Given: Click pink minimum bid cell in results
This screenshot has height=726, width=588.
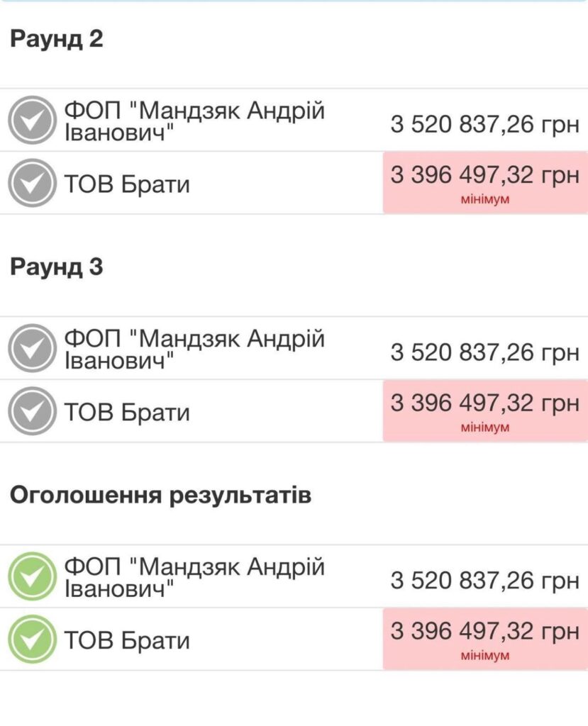Looking at the screenshot, I should (x=485, y=639).
